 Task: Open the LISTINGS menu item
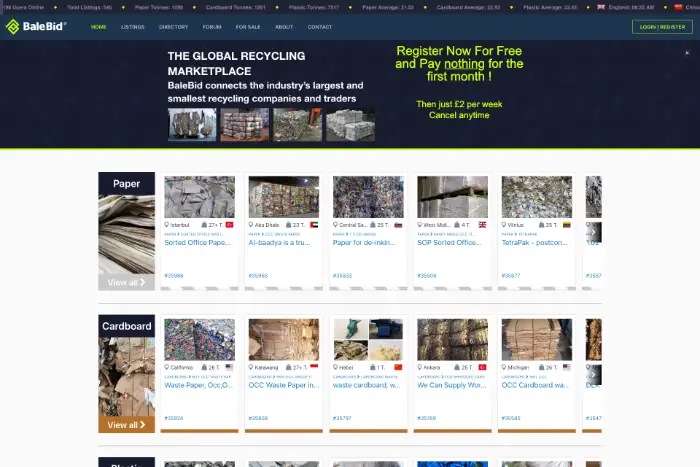[x=133, y=27]
